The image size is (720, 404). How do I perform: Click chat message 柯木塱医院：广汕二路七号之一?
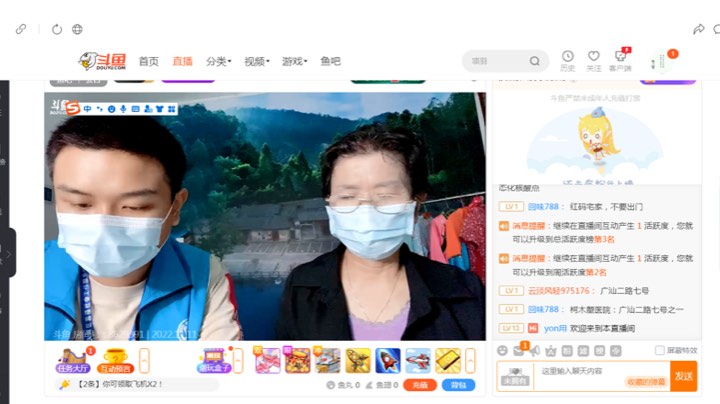pyautogui.click(x=627, y=309)
